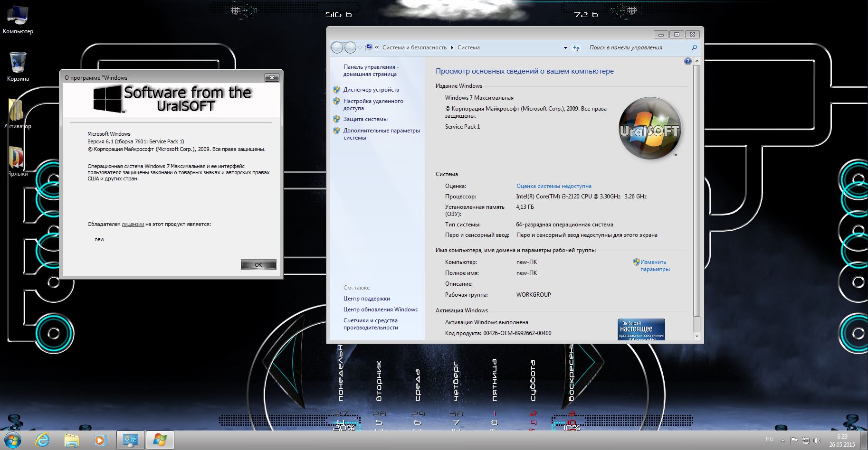Click the search control panel input field
The height and width of the screenshot is (450, 868).
click(637, 47)
